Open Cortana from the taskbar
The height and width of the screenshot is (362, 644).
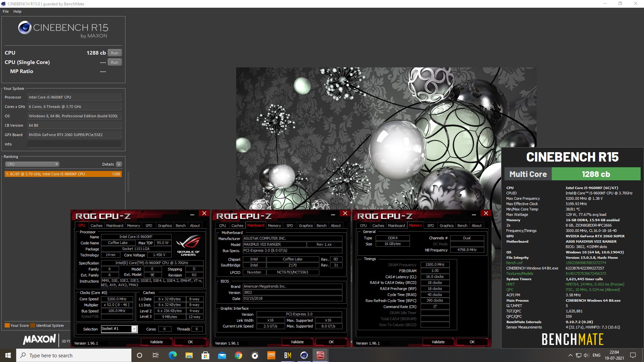pyautogui.click(x=140, y=355)
